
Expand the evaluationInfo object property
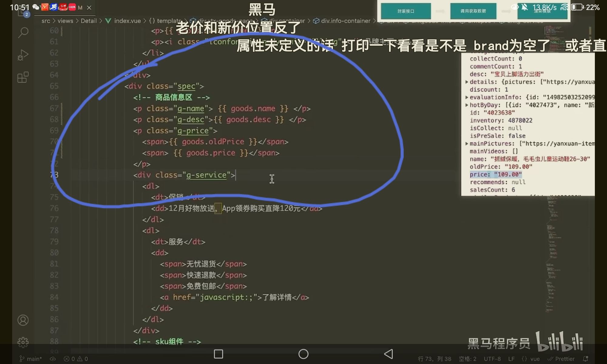pyautogui.click(x=467, y=97)
